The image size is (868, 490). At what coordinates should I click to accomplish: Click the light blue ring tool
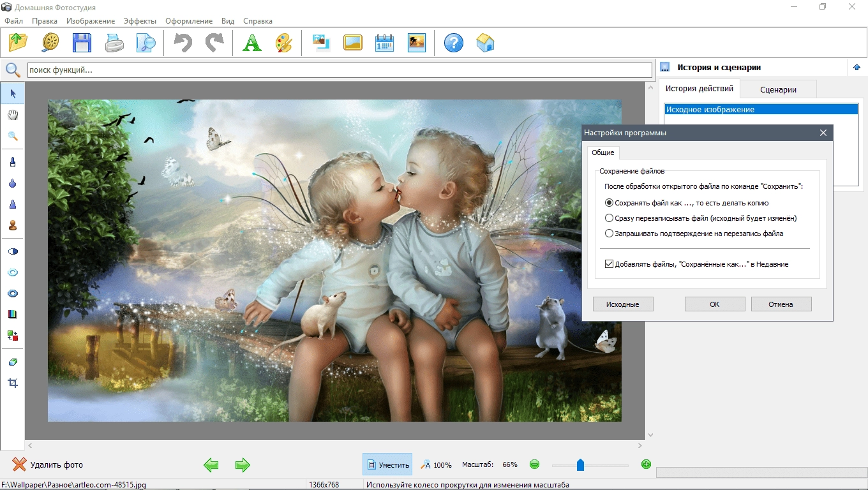[x=13, y=272]
